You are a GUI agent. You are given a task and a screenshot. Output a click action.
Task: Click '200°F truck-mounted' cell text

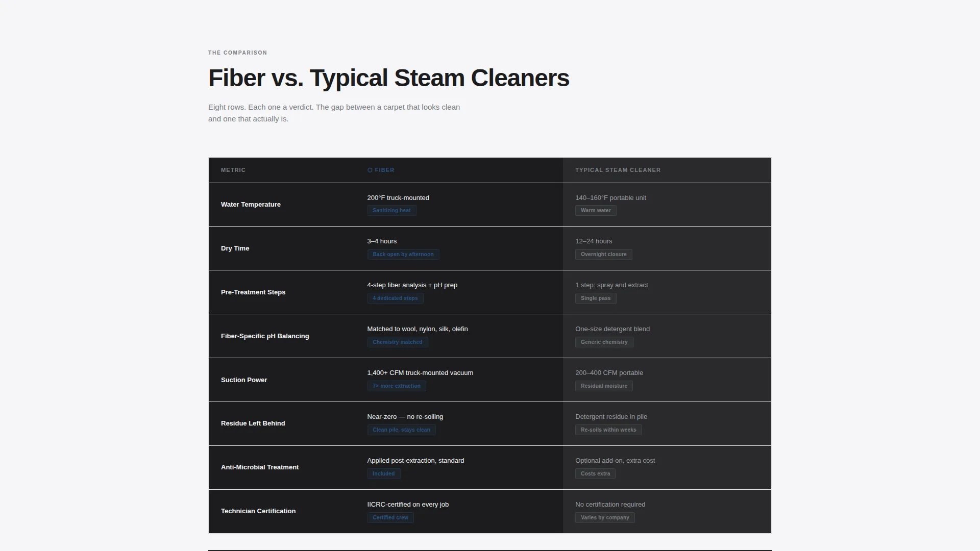[x=398, y=198]
